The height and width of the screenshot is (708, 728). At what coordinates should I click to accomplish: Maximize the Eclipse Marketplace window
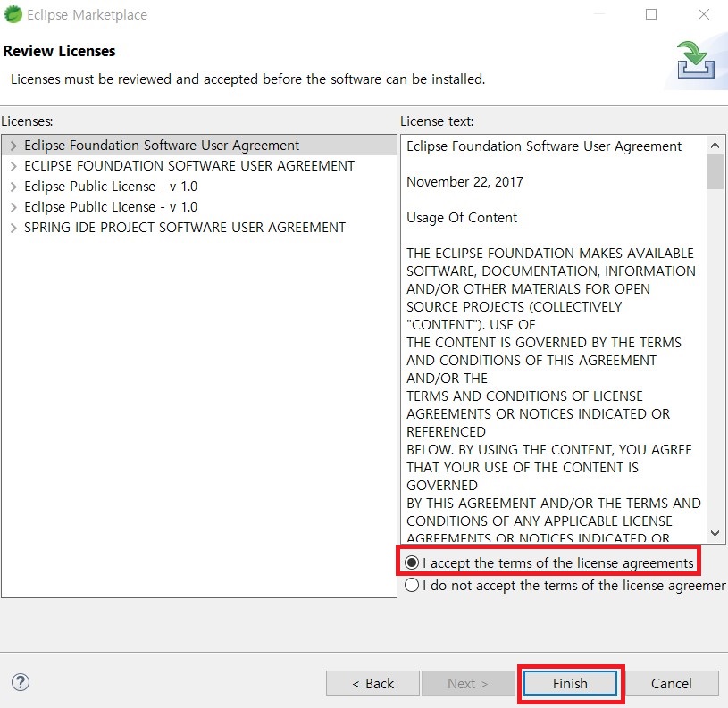pyautogui.click(x=651, y=14)
